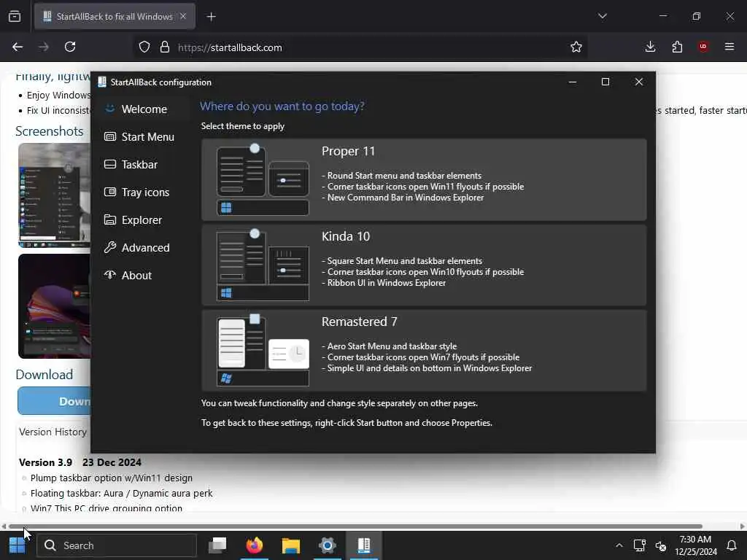Open a new Firefox tab
The width and height of the screenshot is (747, 560).
coord(211,17)
